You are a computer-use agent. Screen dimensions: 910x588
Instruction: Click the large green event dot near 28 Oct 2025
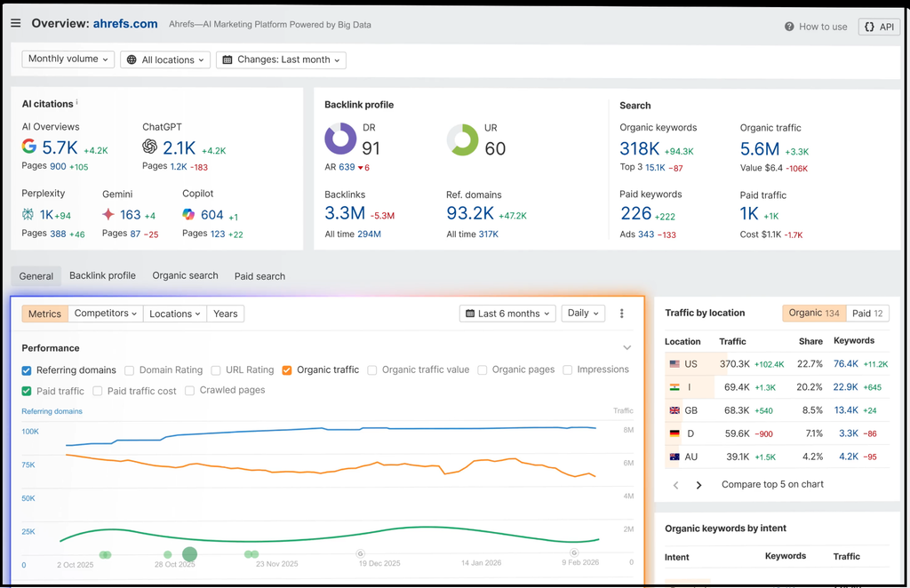[x=190, y=554]
